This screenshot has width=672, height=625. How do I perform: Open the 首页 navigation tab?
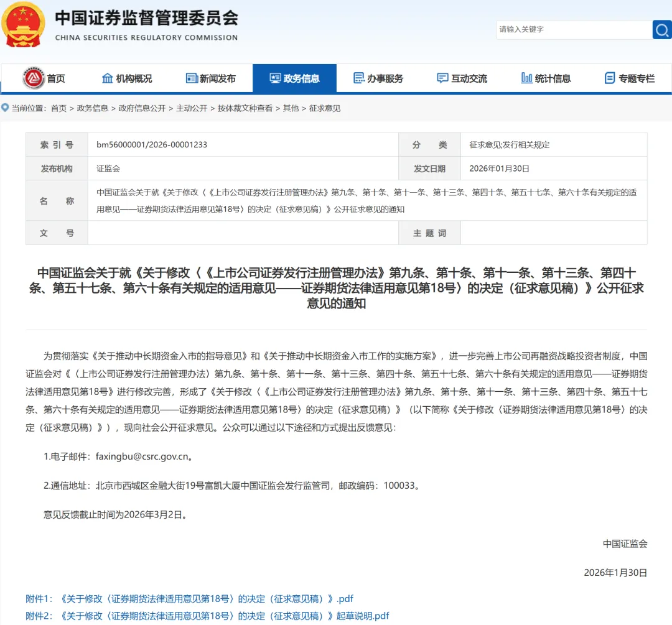(x=44, y=78)
